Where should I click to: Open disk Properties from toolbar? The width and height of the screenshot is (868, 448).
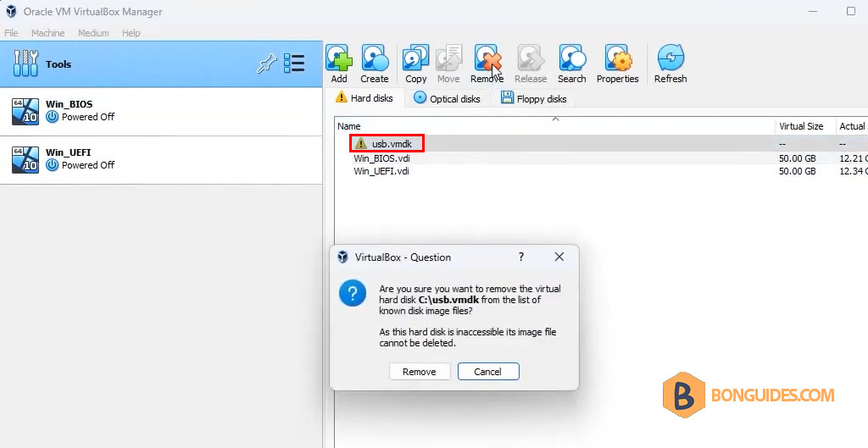[x=618, y=64]
